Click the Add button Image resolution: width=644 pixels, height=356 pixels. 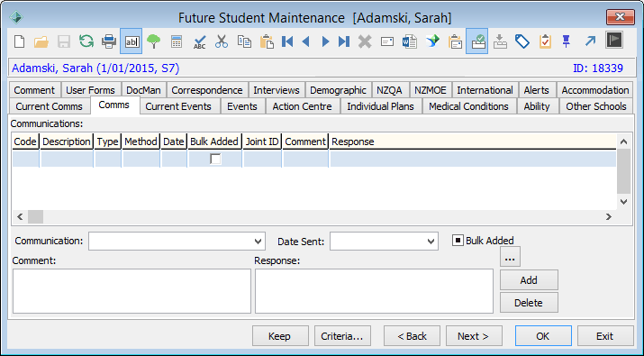coord(529,280)
